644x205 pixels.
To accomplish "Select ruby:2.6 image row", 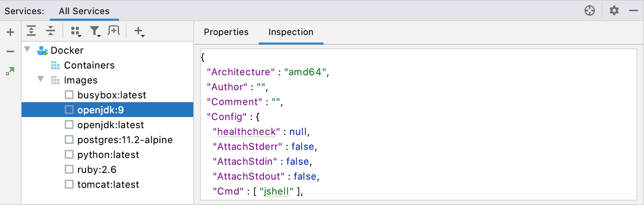I will tap(107, 170).
